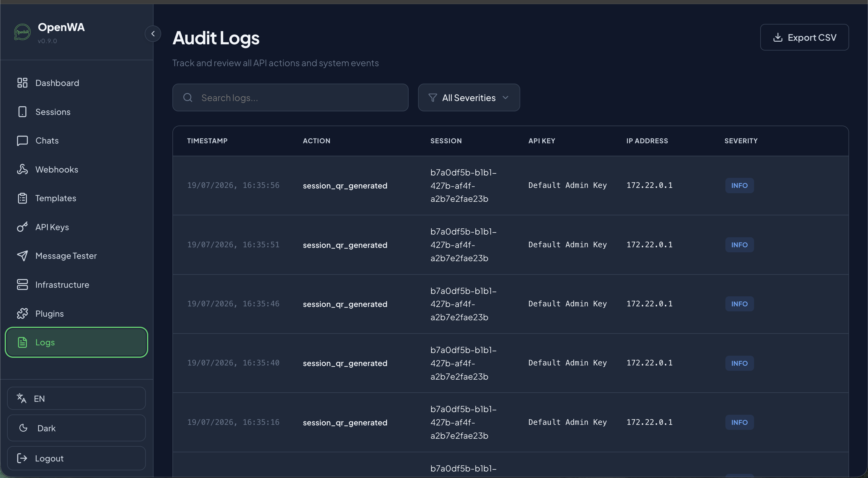Click the SEVERITY column header
This screenshot has height=478, width=868.
click(x=741, y=141)
